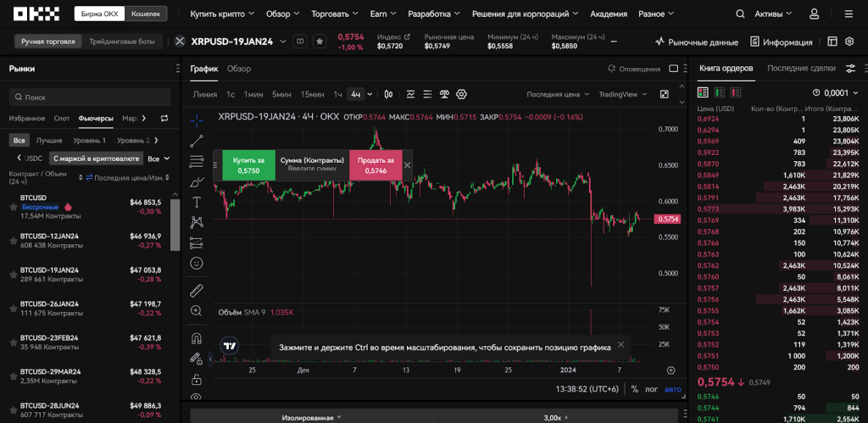868x423 pixels.
Task: Activate the chart zoom-in tool
Action: point(197,311)
